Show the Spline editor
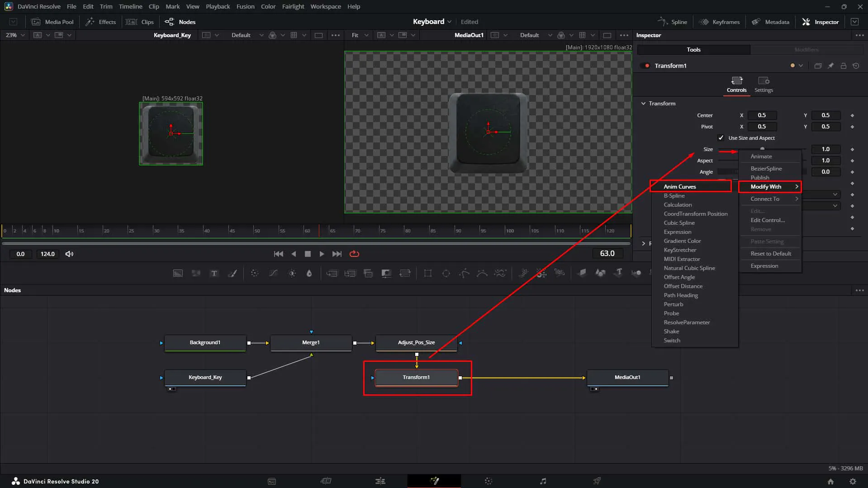Viewport: 868px width, 488px height. pyautogui.click(x=672, y=22)
